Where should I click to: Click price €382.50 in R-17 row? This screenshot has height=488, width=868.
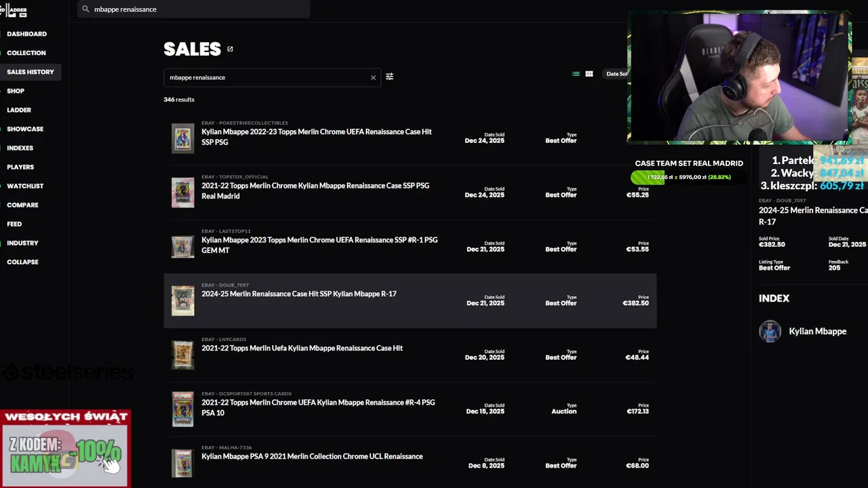coord(636,303)
